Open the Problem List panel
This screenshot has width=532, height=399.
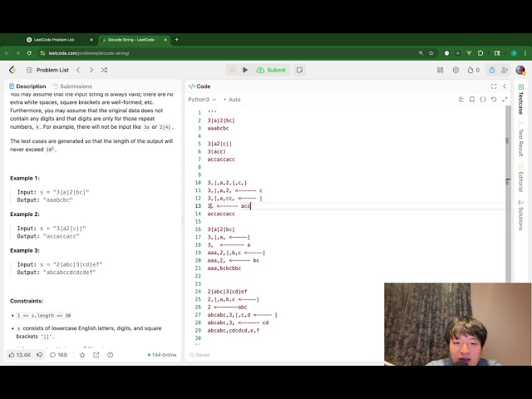pos(48,70)
